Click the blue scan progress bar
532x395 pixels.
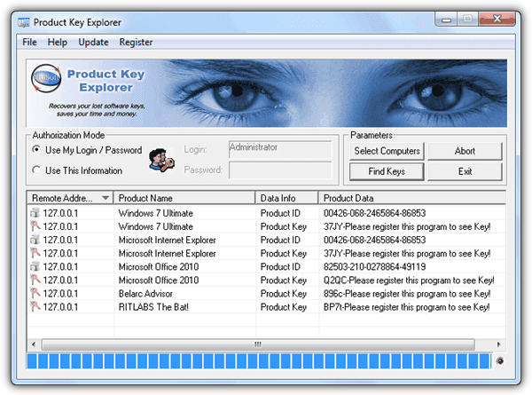point(259,361)
